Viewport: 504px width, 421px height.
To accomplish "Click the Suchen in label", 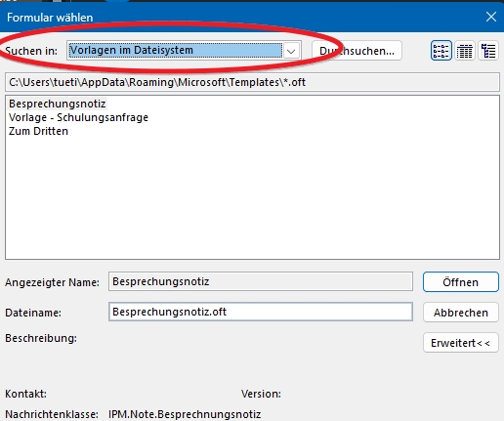I will click(x=31, y=51).
